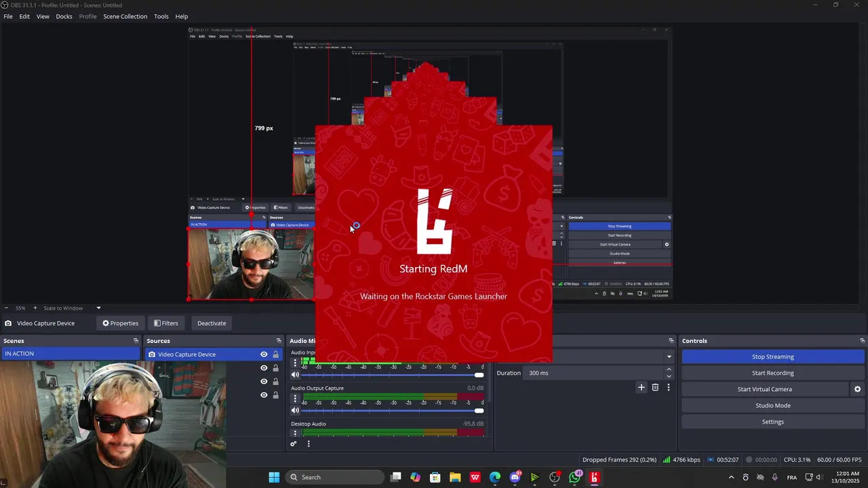
Task: Click the FRA language indicator in tray
Action: click(792, 478)
